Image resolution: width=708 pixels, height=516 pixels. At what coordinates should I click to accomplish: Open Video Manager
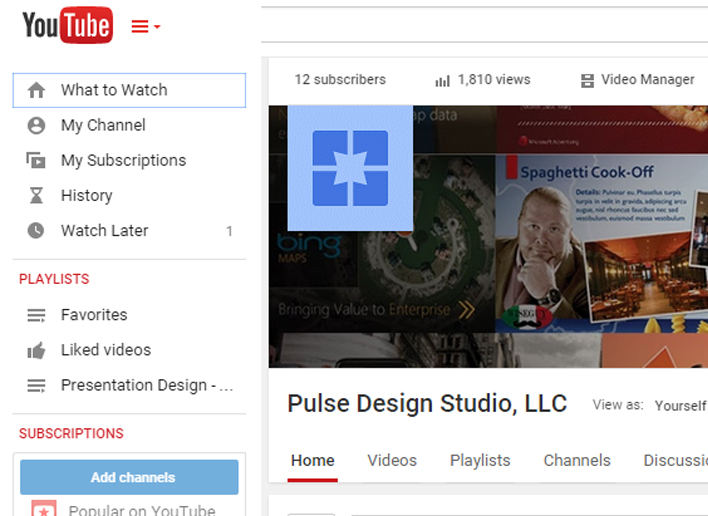[647, 79]
